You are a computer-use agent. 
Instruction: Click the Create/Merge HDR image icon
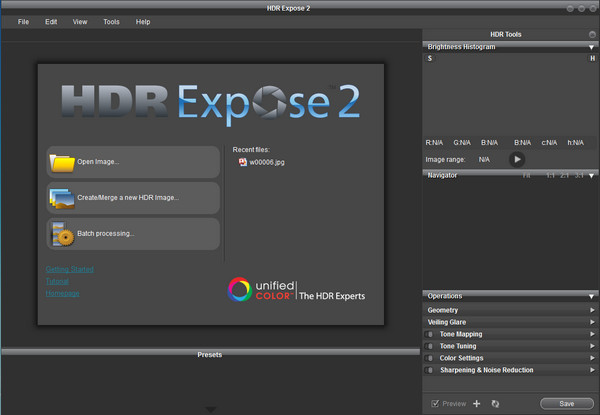pos(62,198)
